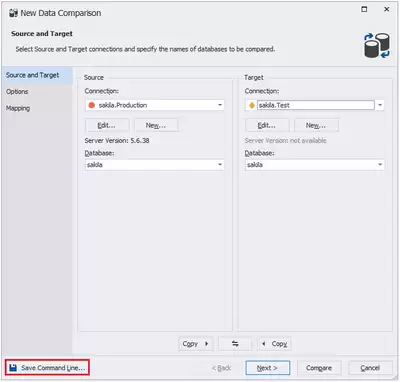Click the database comparison icon in header

click(x=377, y=46)
